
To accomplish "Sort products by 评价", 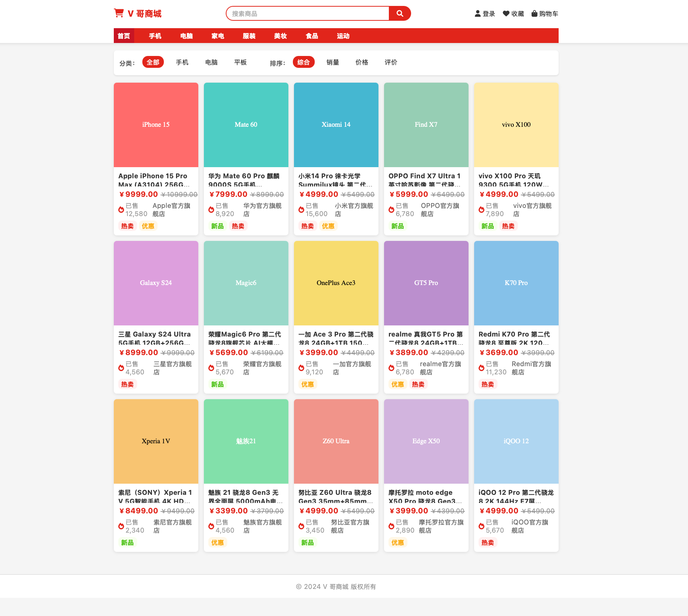I will [x=391, y=62].
